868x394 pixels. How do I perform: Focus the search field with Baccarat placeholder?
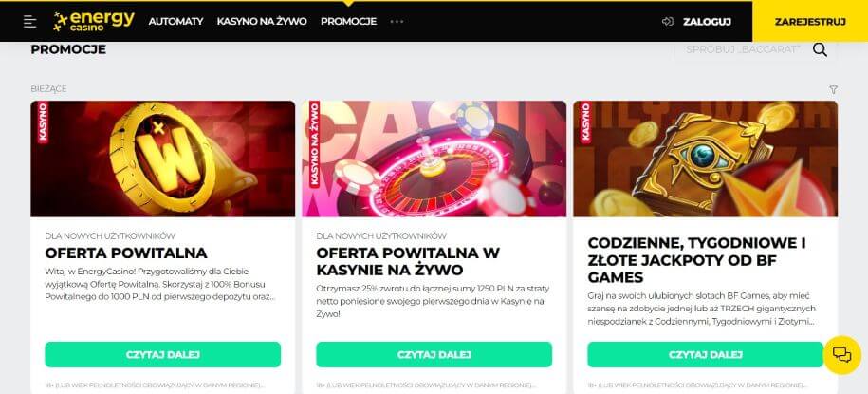pyautogui.click(x=743, y=49)
